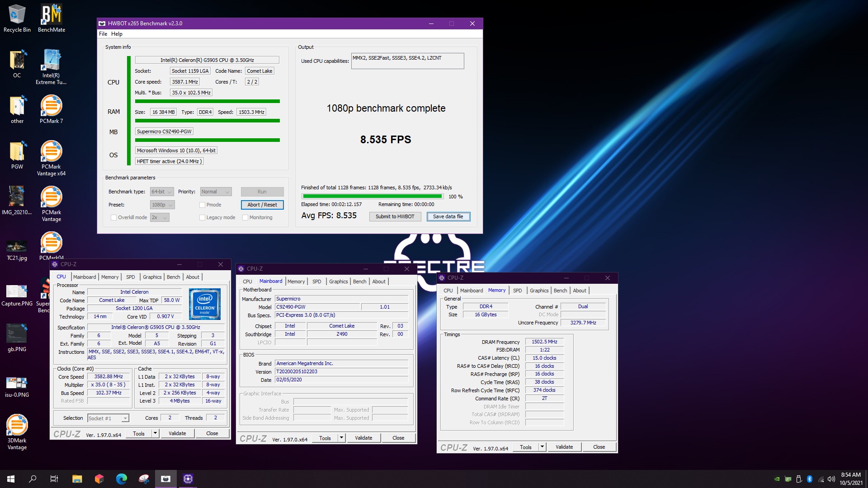Image resolution: width=868 pixels, height=488 pixels.
Task: Click Save data file button
Action: pos(448,216)
